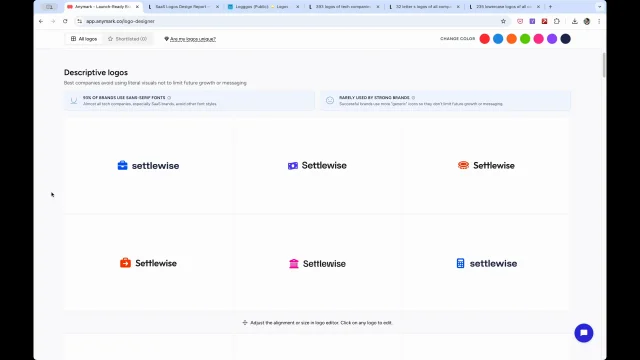This screenshot has width=640, height=360.
Task: Close the SaaS Logos Design Report tab
Action: coord(217,7)
